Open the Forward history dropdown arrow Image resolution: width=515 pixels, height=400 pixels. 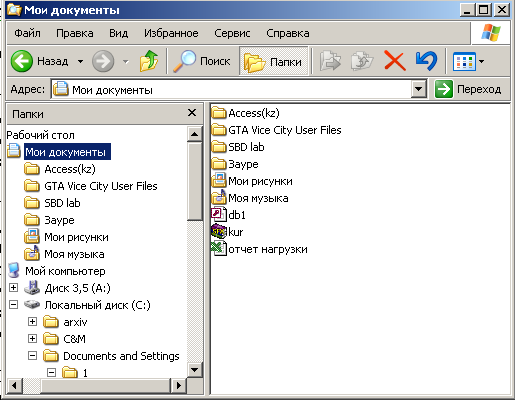click(x=126, y=61)
